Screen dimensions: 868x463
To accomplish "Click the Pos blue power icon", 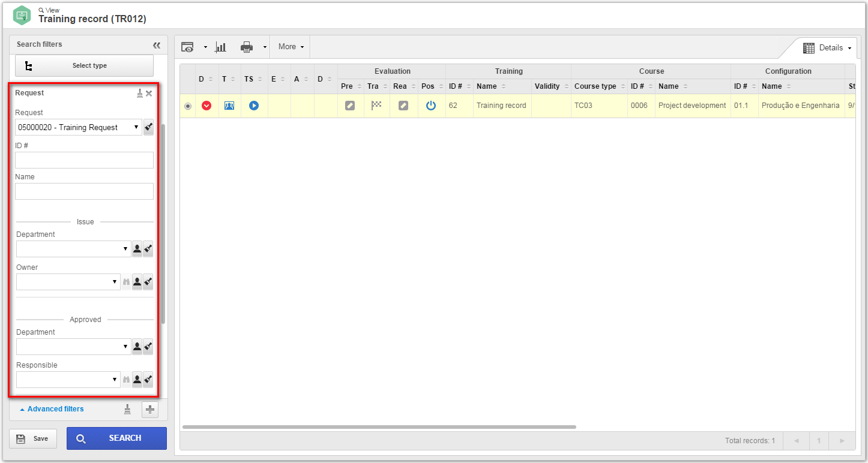I will pos(430,106).
